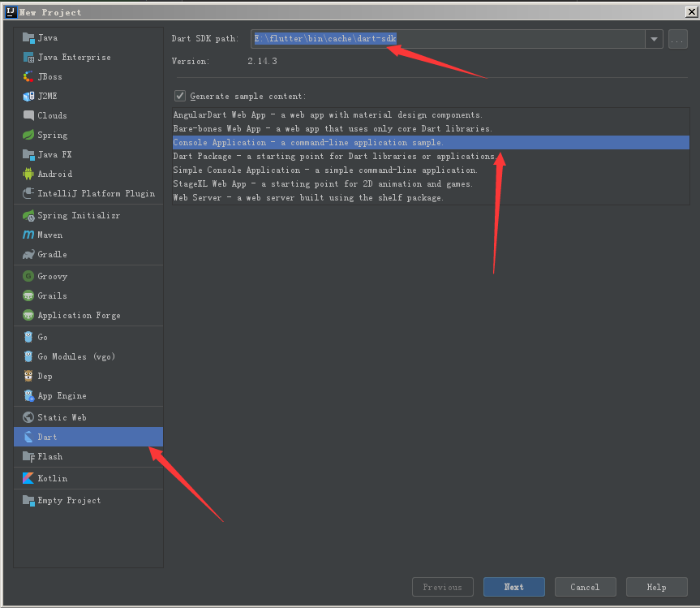This screenshot has width=700, height=608.
Task: Click the Dep icon
Action: coord(28,376)
